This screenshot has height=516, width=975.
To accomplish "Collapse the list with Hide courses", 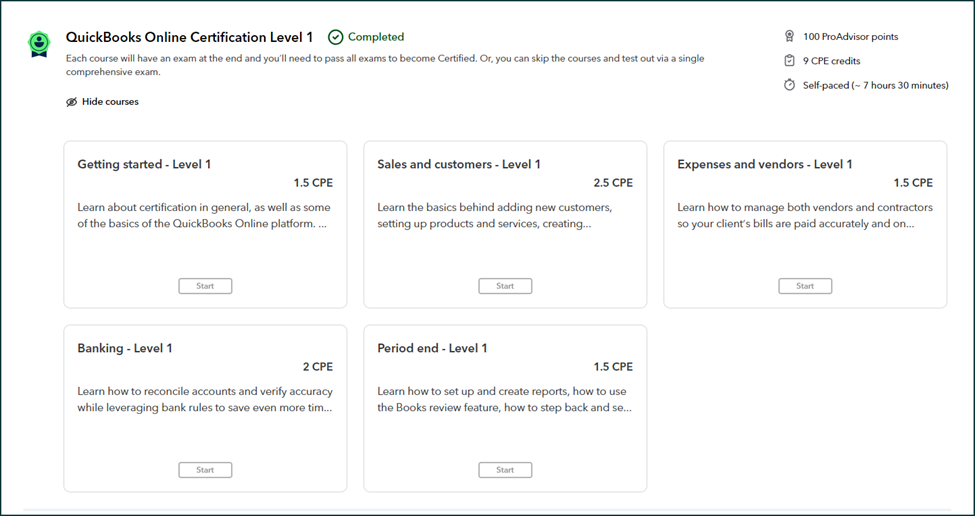I will click(x=110, y=102).
